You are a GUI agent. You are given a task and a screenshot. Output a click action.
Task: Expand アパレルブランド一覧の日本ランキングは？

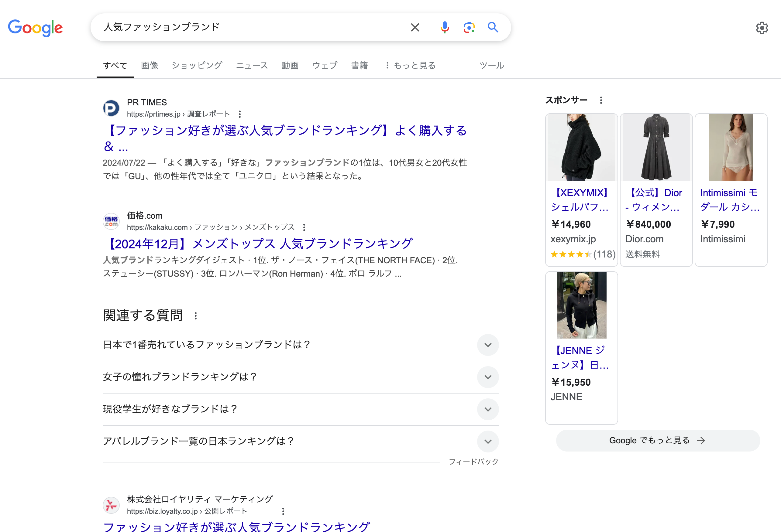tap(301, 441)
